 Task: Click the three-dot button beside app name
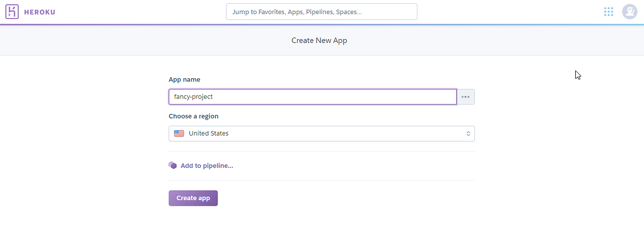pos(466,96)
